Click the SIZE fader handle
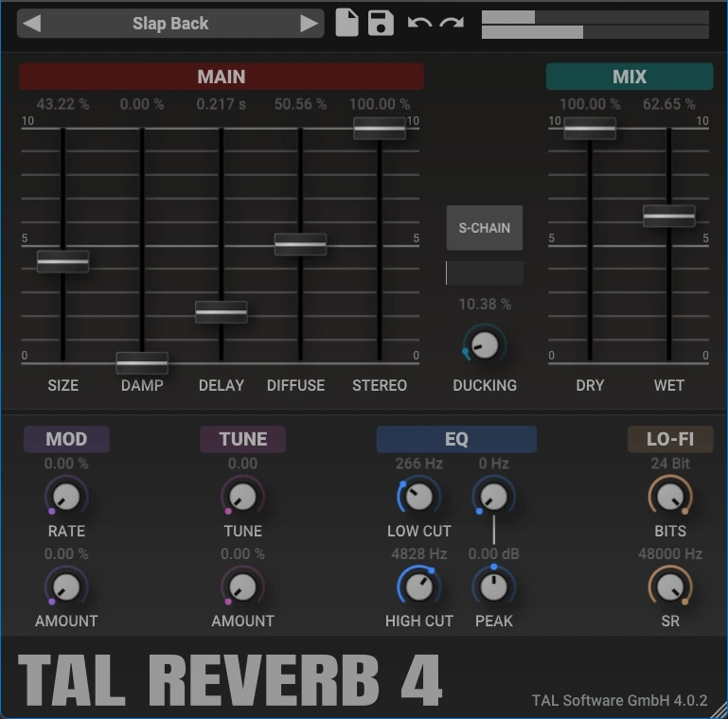This screenshot has height=719, width=728. [x=63, y=262]
